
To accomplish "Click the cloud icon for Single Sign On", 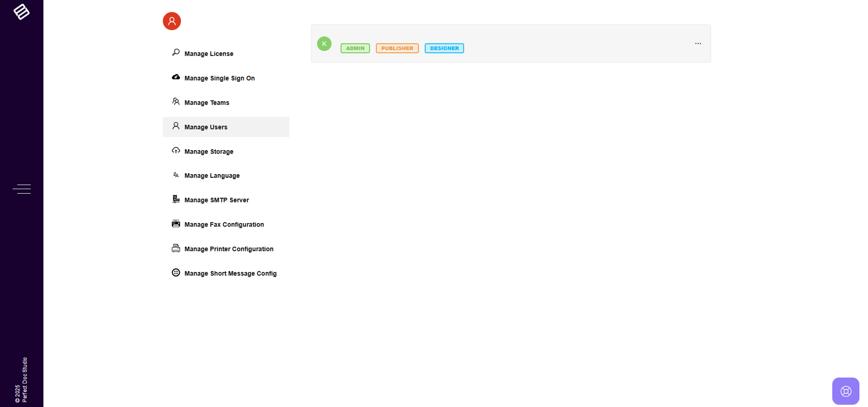I will pos(176,77).
